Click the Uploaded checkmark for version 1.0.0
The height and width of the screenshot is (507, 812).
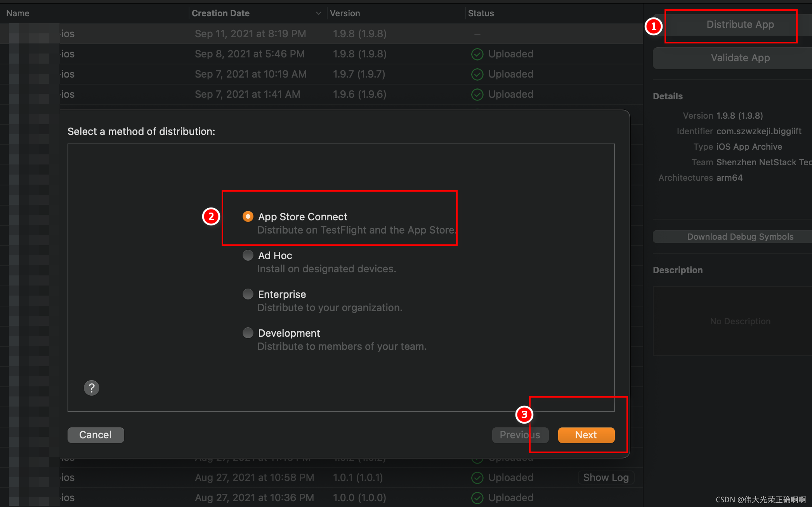pyautogui.click(x=477, y=498)
